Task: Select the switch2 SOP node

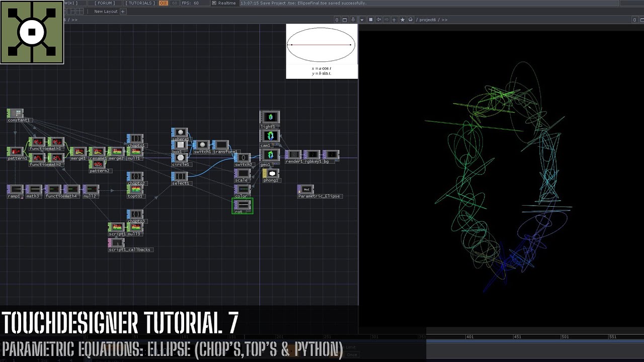Action: pos(243,157)
